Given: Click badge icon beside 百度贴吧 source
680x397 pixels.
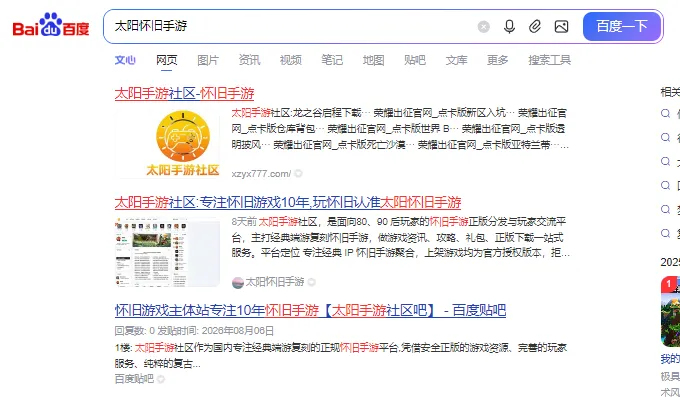Looking at the screenshot, I should tap(161, 379).
